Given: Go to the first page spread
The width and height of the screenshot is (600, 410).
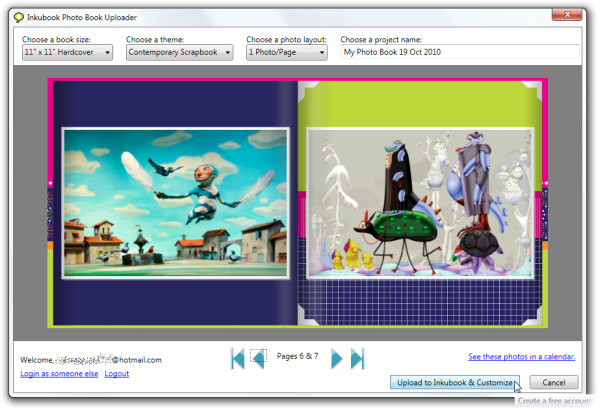Looking at the screenshot, I should click(238, 359).
